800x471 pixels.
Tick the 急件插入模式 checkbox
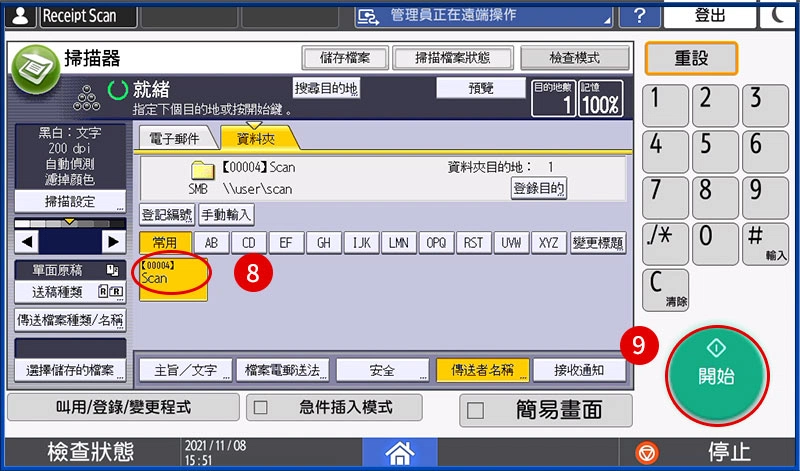tap(261, 408)
